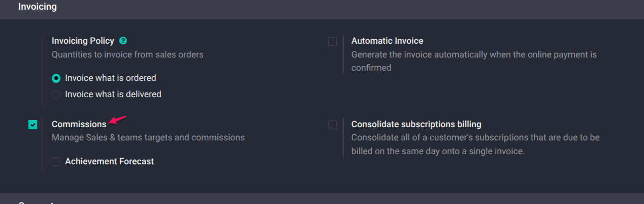Click the Invoicing section header
Screen dimensions: 644x204
(x=38, y=7)
